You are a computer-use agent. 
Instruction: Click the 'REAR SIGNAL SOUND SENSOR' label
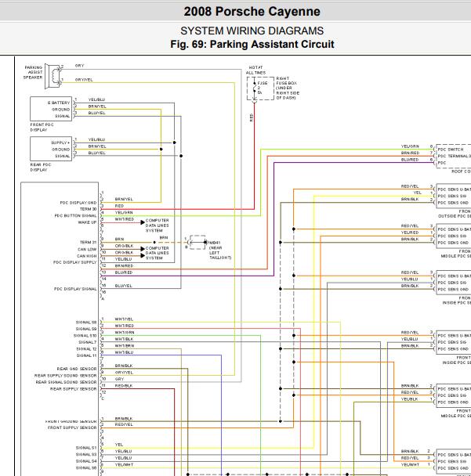pos(66,382)
